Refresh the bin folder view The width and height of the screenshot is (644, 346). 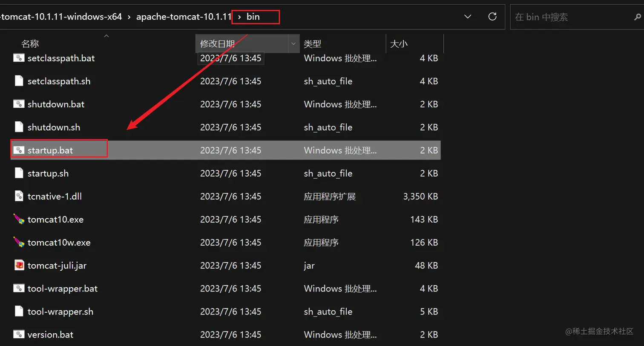click(492, 17)
